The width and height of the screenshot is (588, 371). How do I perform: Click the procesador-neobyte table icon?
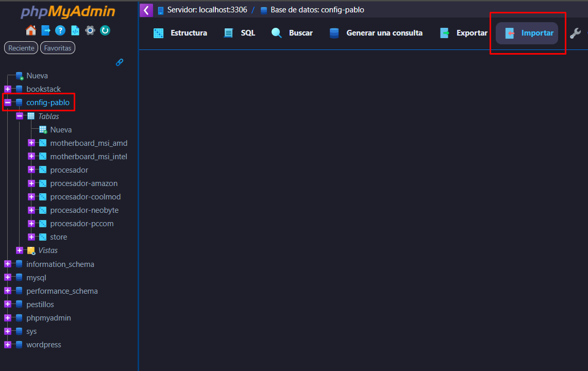(x=43, y=210)
